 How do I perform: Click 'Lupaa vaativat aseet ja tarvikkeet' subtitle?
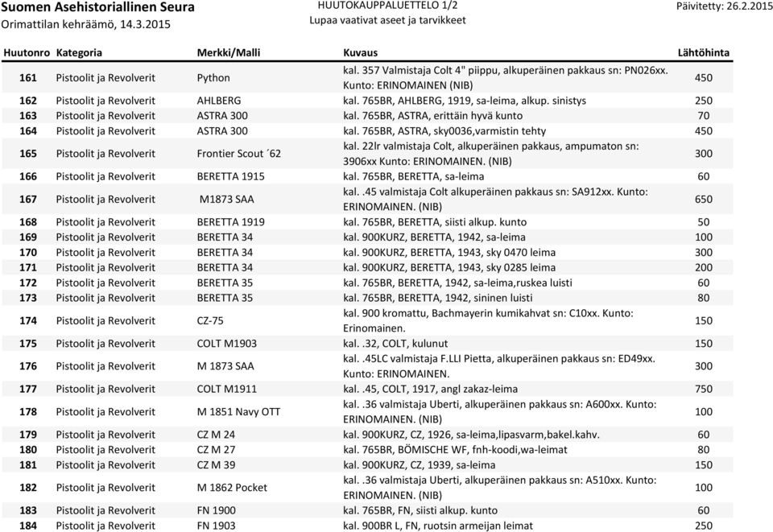387,20
